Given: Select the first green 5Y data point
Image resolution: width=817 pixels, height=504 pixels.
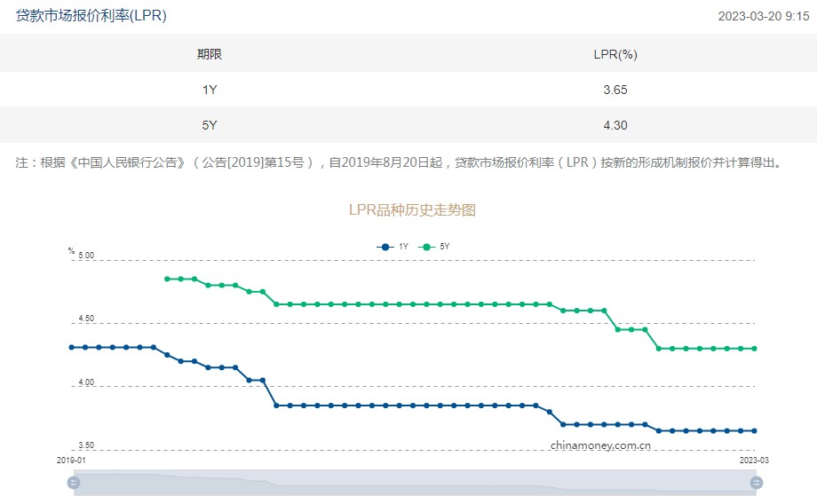Looking at the screenshot, I should pos(167,279).
